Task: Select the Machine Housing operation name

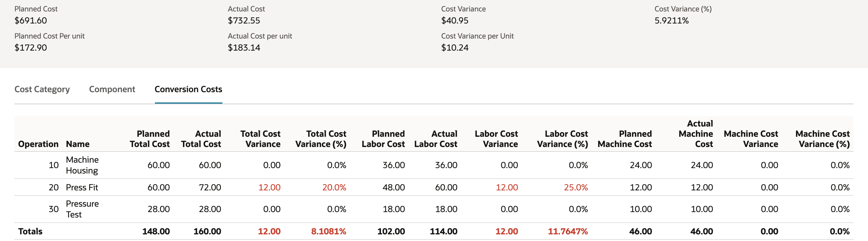Action: 82,165
